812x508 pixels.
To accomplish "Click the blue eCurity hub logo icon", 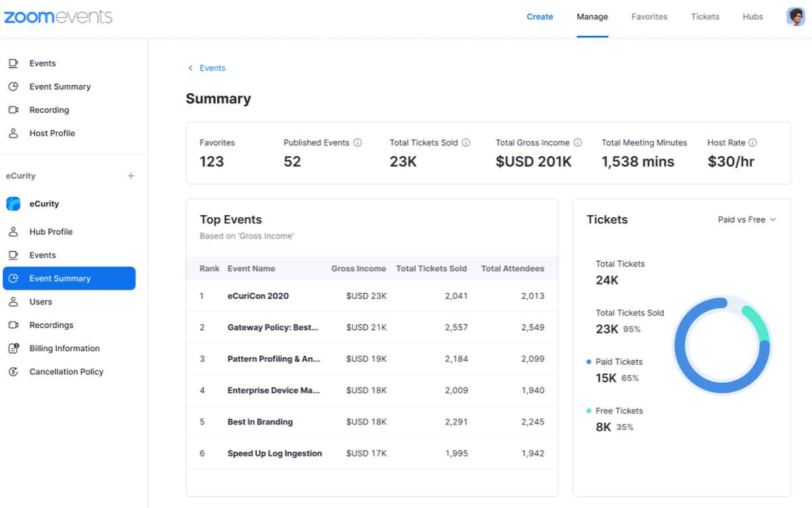I will coord(14,204).
